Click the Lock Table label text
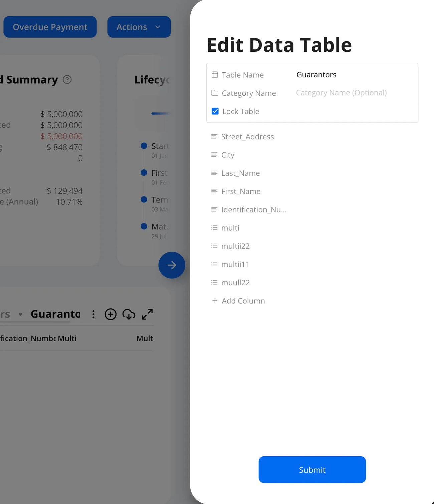434x504 pixels. click(241, 111)
